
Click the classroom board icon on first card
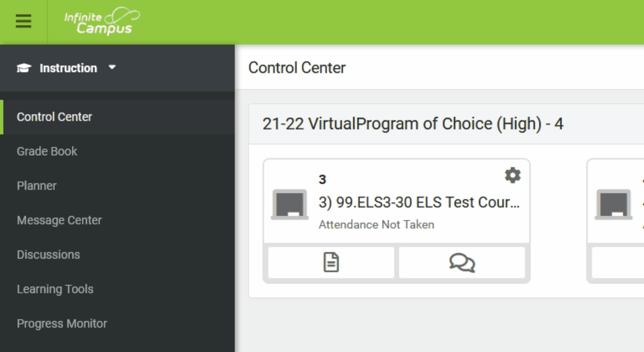(290, 204)
